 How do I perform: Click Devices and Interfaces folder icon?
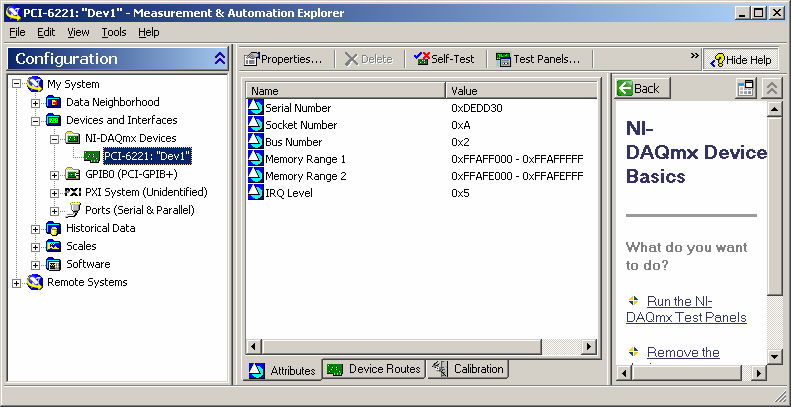point(53,120)
